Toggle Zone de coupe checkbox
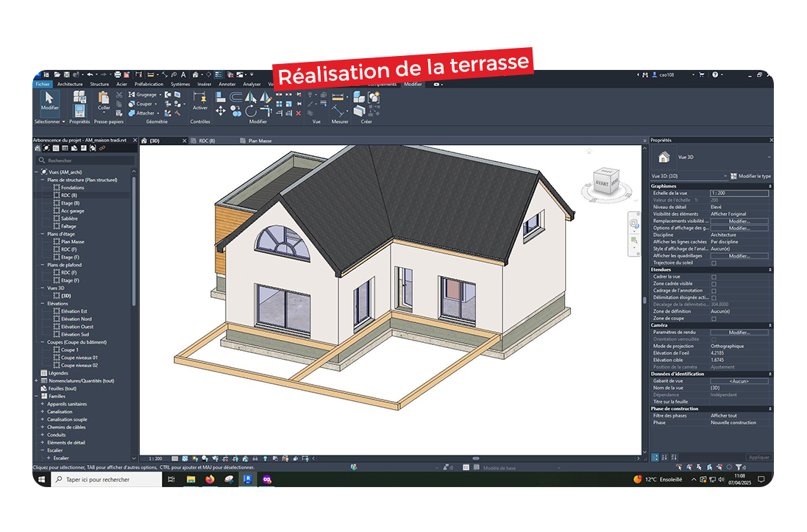 [x=714, y=319]
